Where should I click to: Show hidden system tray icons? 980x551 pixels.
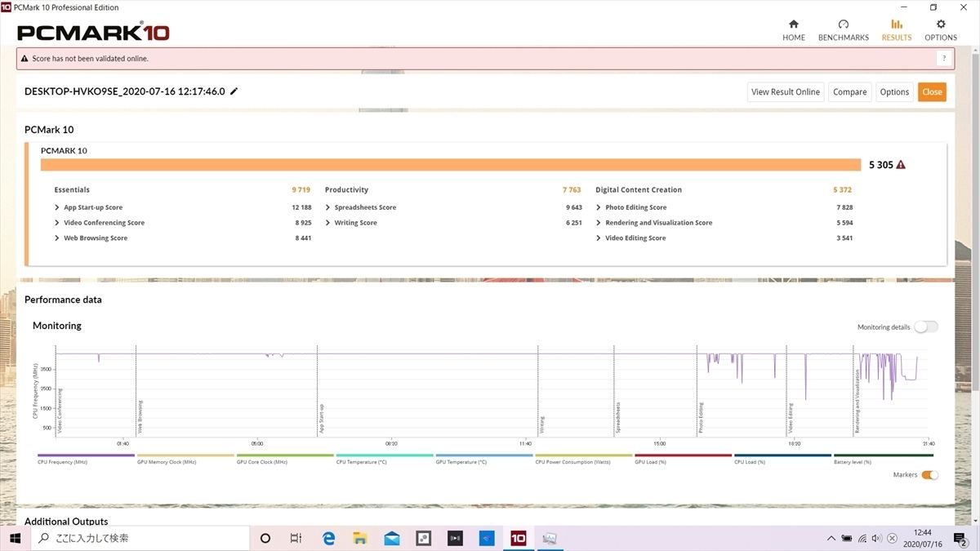click(831, 538)
